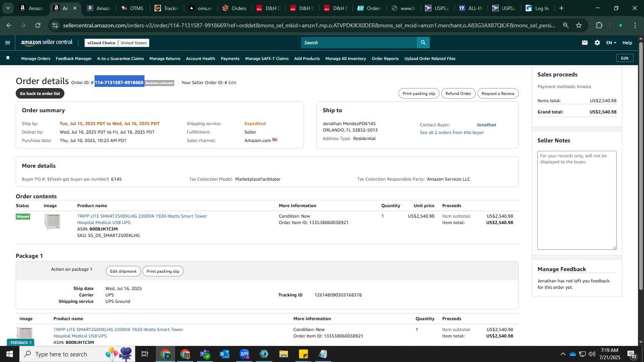Open Zoom from the taskbar
The width and height of the screenshot is (644, 362).
pos(244,354)
